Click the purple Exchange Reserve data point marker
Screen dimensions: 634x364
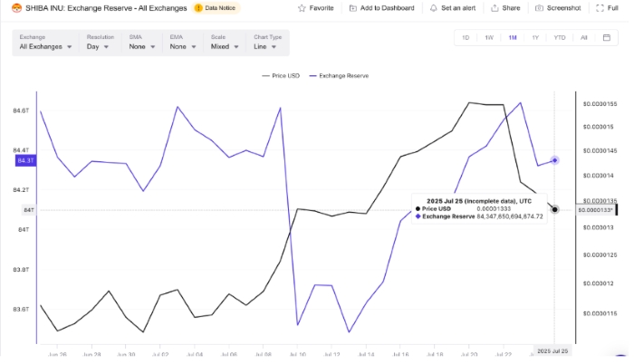554,160
